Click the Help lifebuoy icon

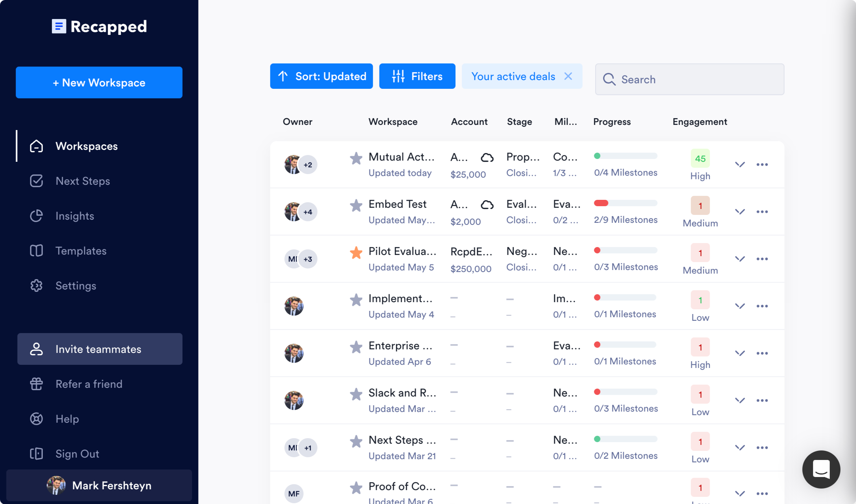tap(36, 419)
